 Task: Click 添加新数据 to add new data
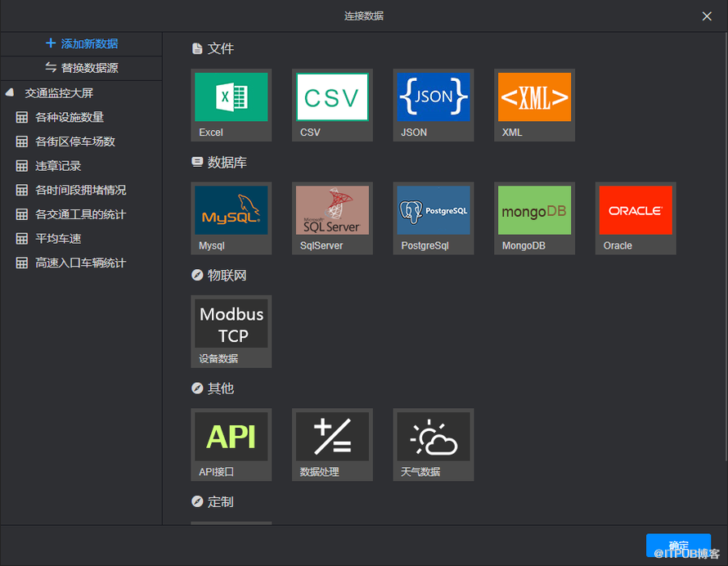point(82,43)
